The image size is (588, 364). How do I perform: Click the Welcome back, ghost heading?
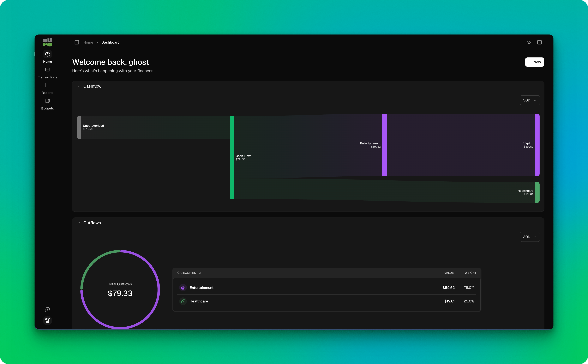point(111,62)
